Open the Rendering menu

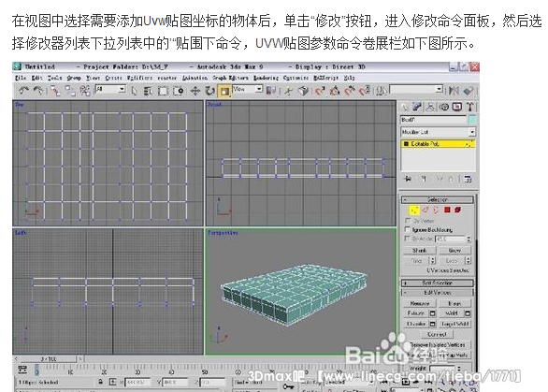coord(266,78)
